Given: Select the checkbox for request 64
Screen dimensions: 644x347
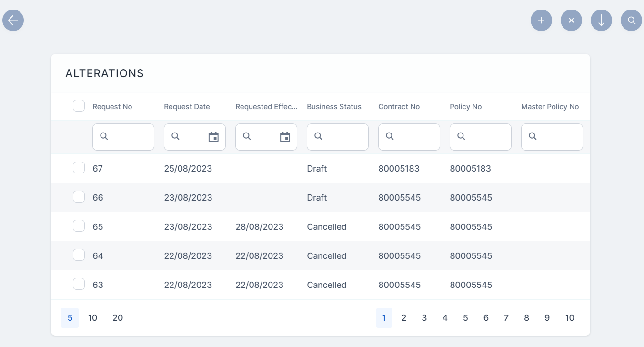Looking at the screenshot, I should pyautogui.click(x=79, y=255).
